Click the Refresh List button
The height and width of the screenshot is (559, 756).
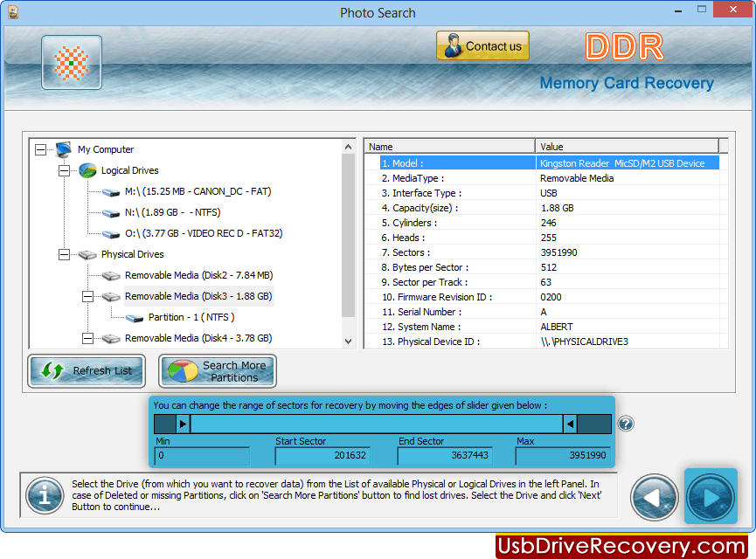pyautogui.click(x=87, y=370)
